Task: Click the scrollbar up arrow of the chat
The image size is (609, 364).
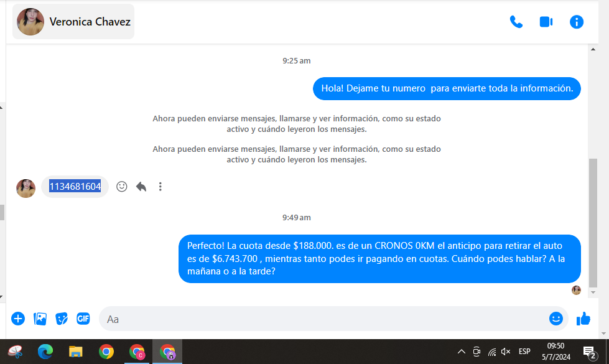Action: [593, 49]
